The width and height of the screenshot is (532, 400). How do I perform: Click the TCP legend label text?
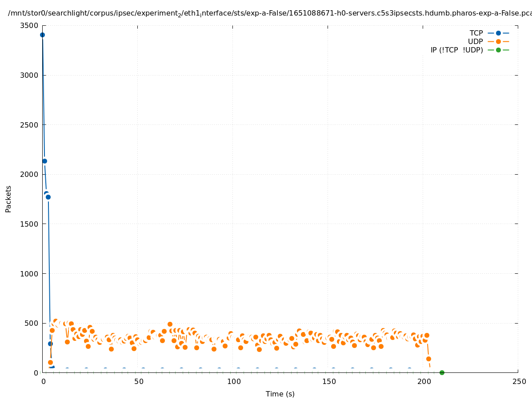[476, 33]
